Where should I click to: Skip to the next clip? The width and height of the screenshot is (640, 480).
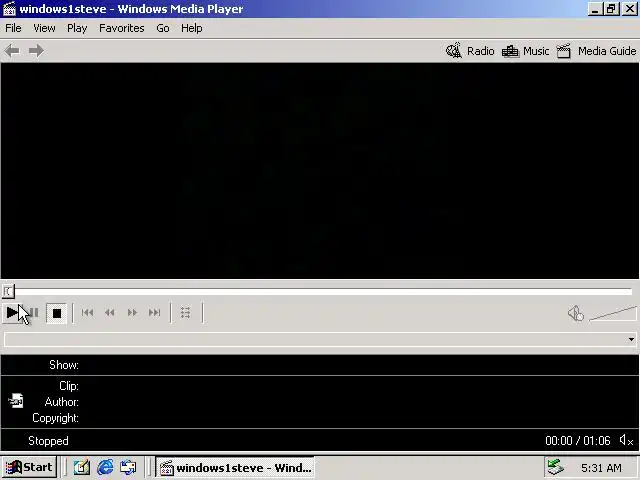pyautogui.click(x=154, y=313)
